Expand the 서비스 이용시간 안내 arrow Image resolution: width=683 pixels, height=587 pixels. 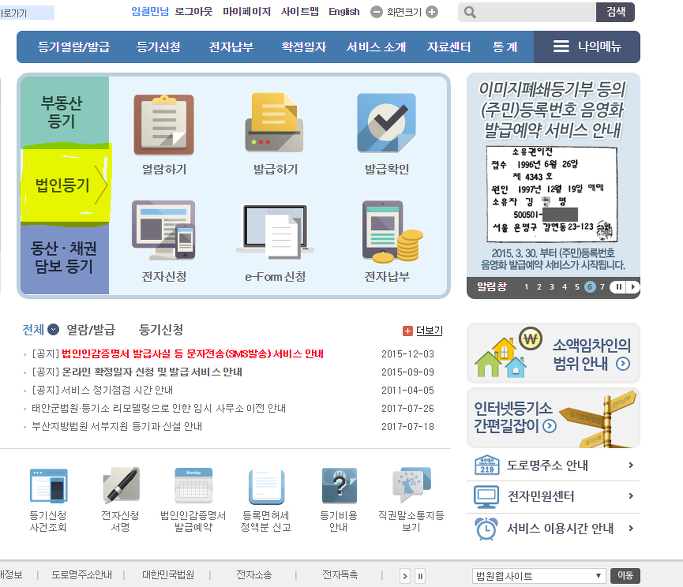click(x=631, y=528)
